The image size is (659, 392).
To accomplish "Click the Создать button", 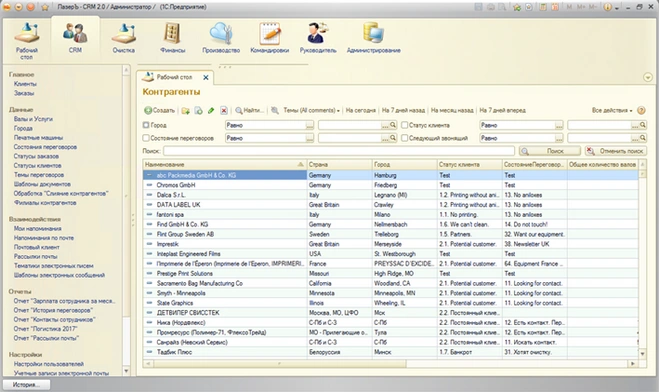I will 159,110.
